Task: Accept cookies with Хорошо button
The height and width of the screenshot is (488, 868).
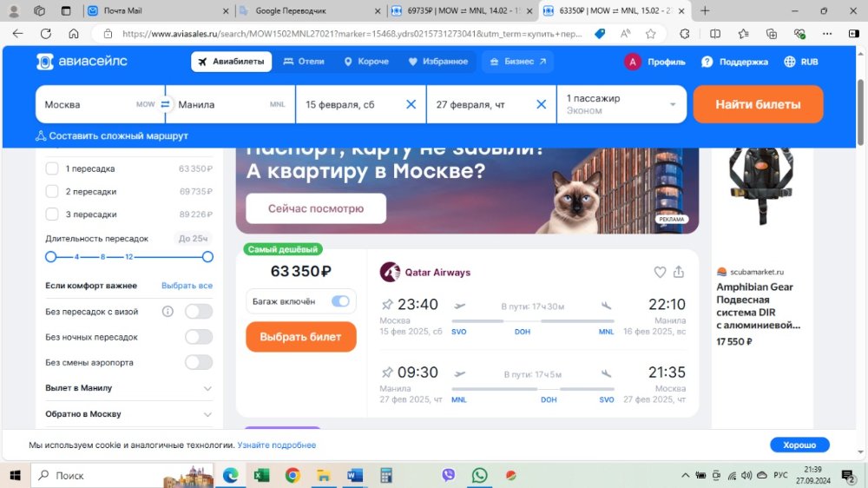Action: [799, 445]
